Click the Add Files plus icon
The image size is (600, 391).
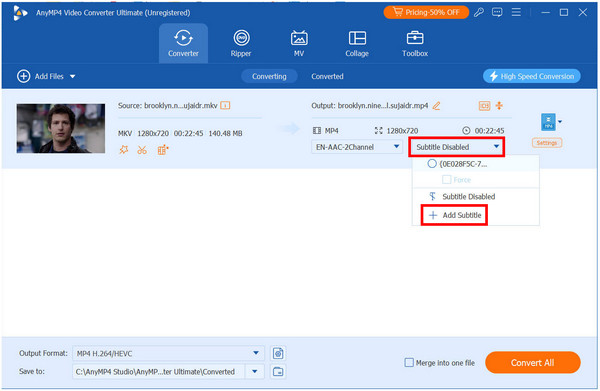23,76
